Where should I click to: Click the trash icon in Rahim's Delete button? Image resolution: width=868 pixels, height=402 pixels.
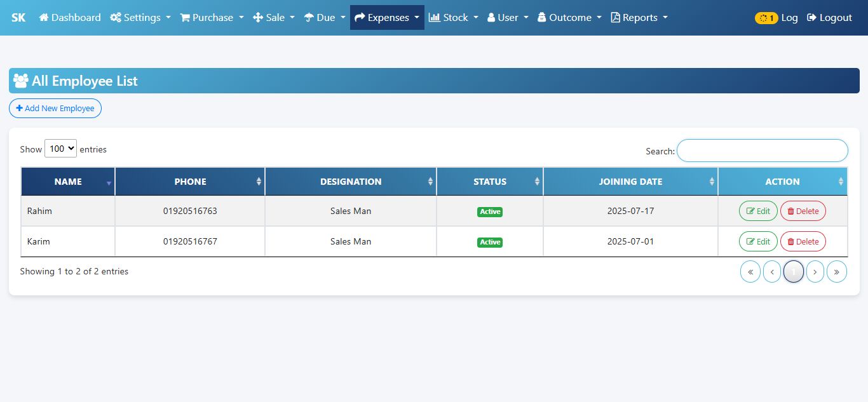point(790,211)
